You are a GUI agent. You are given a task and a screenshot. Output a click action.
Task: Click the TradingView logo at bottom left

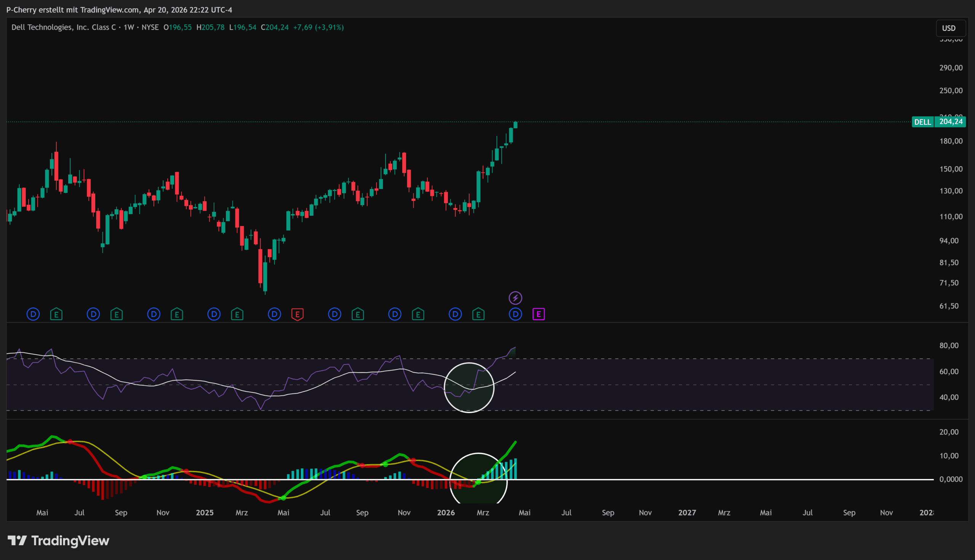[x=59, y=540]
